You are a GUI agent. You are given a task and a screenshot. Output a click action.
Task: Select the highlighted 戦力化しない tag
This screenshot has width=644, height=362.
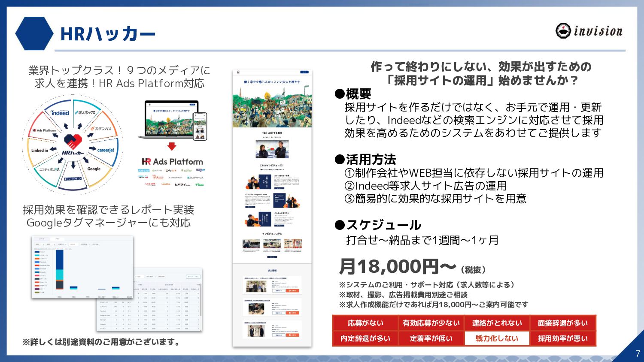[497, 338]
